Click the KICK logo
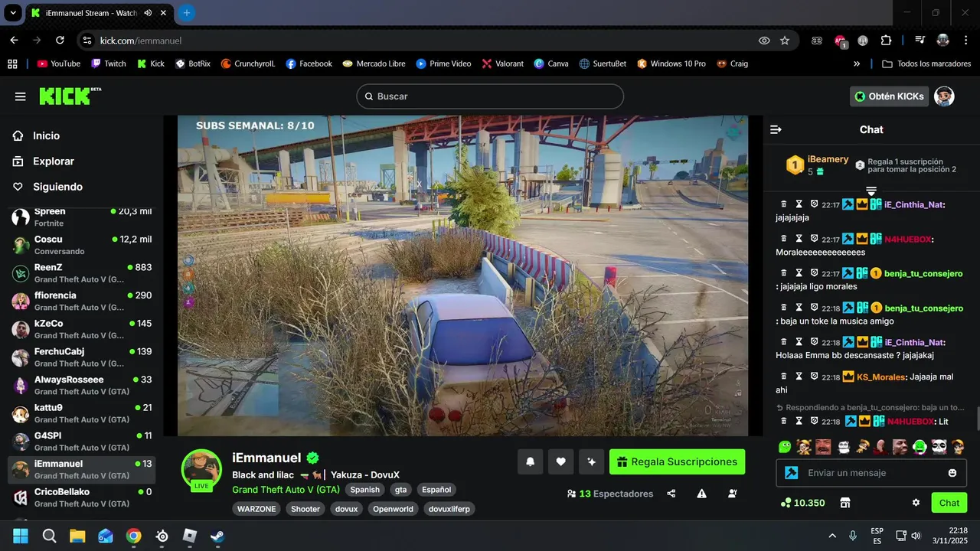980x551 pixels. (x=70, y=96)
